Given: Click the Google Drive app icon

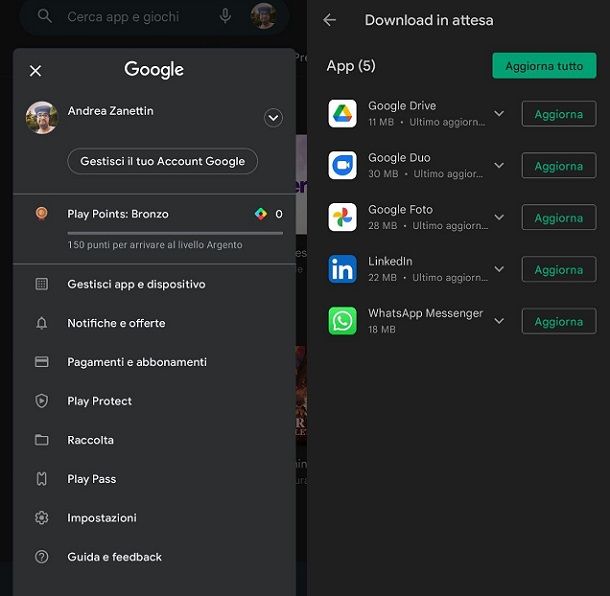Looking at the screenshot, I should click(x=342, y=113).
